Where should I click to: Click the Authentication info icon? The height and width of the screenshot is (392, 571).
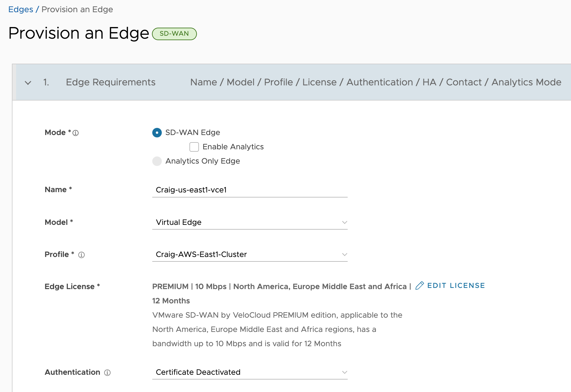tap(107, 373)
